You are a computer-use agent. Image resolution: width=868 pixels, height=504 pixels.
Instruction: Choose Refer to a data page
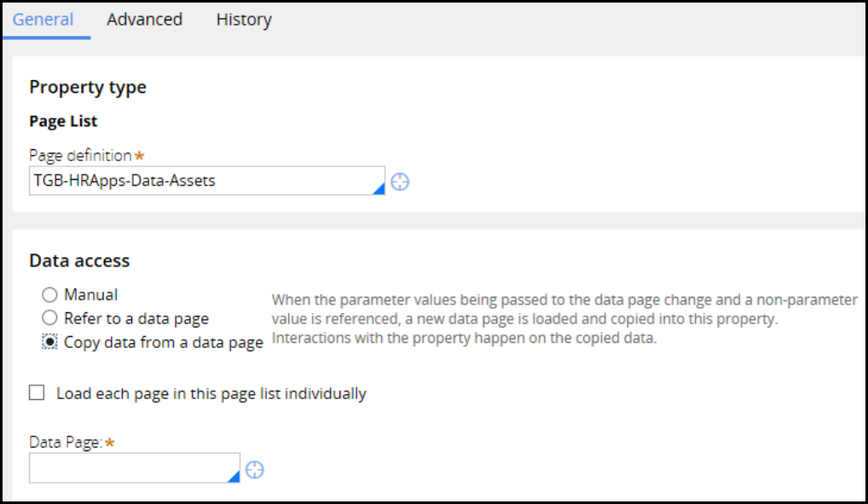50,319
